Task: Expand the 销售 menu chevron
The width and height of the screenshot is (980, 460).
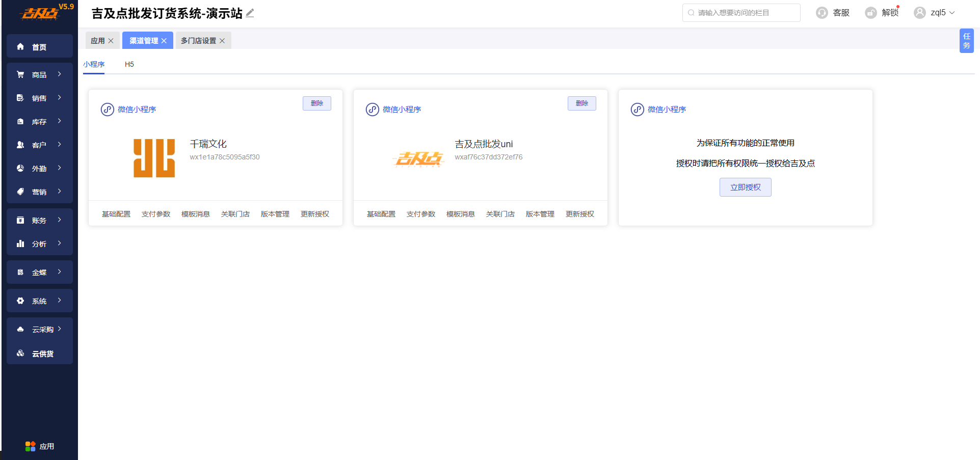Action: click(x=60, y=98)
